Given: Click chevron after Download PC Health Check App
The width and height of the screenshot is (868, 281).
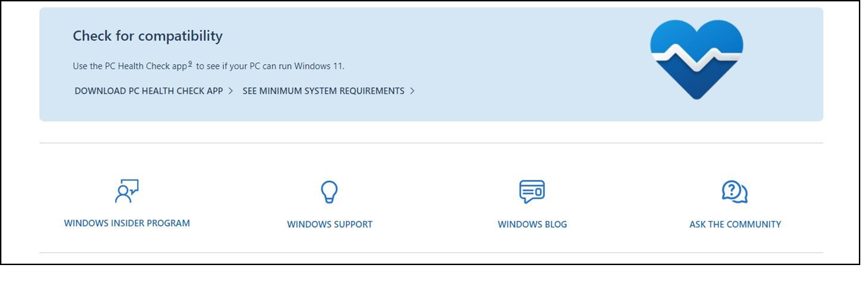Looking at the screenshot, I should click(x=231, y=91).
